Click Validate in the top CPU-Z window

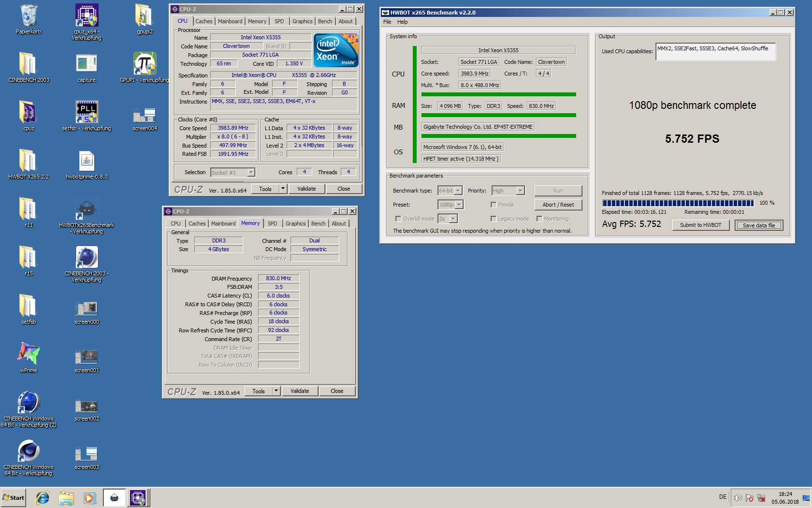[306, 189]
